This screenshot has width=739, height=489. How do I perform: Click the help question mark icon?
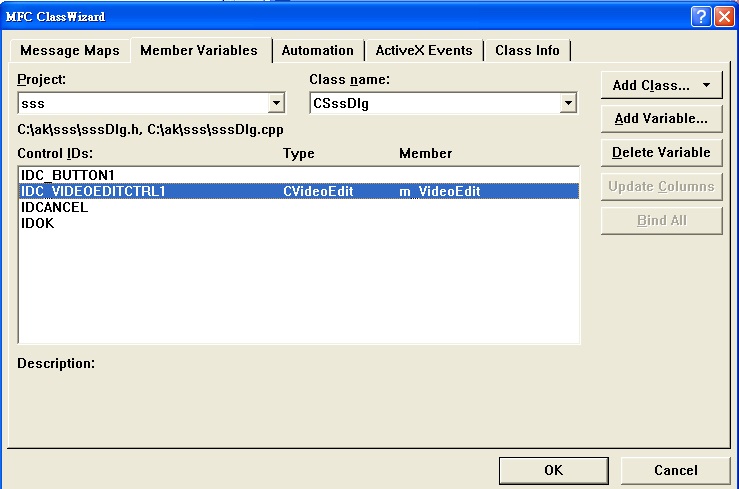(x=702, y=16)
